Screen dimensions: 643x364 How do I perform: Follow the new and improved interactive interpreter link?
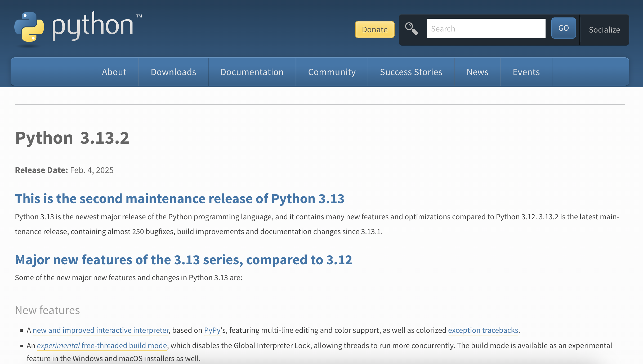(101, 330)
